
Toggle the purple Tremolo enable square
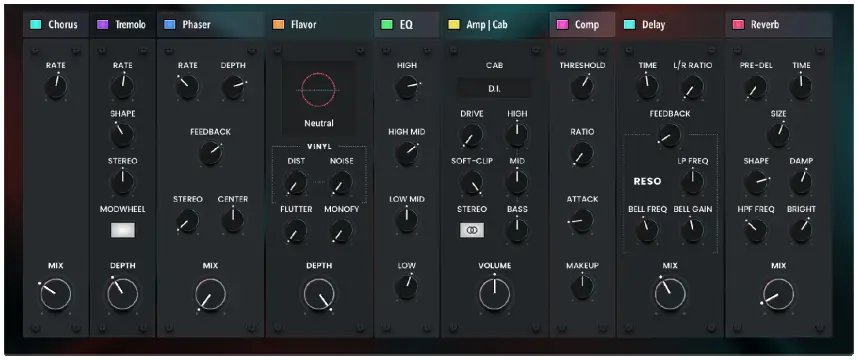click(x=102, y=25)
